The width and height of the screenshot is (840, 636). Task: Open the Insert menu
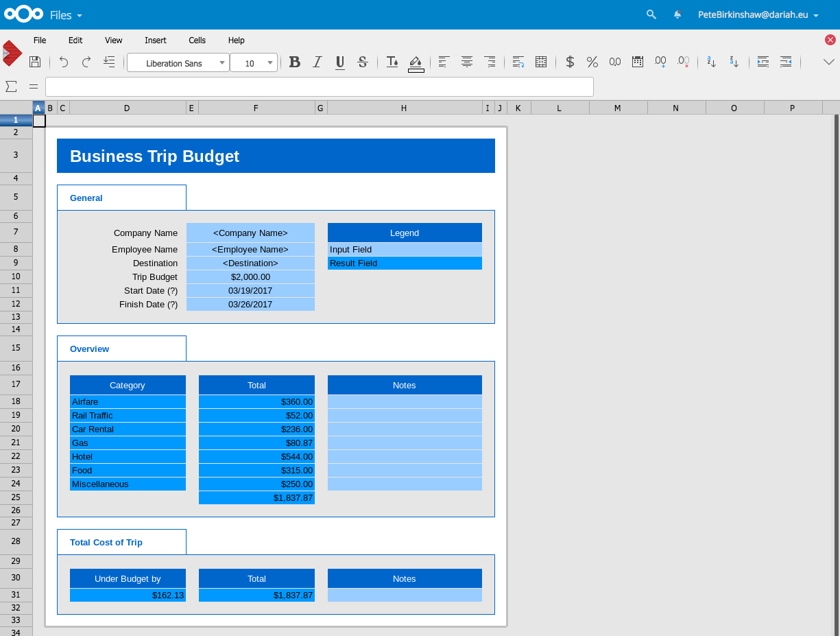click(x=156, y=40)
